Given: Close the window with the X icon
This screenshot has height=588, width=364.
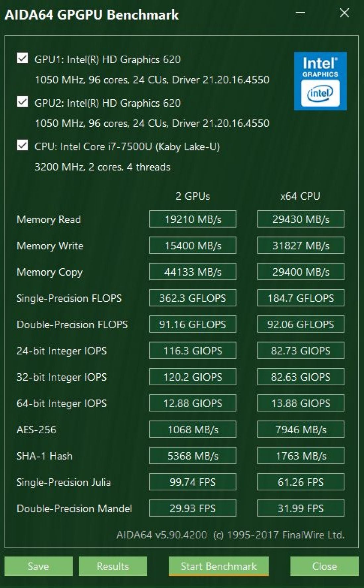Looking at the screenshot, I should click(x=344, y=13).
